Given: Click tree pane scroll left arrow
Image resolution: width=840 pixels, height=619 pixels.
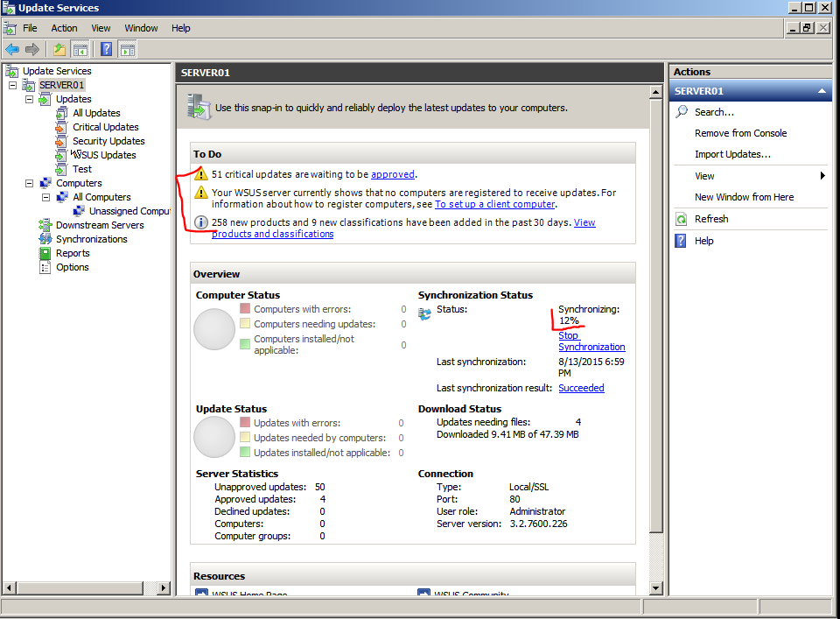Looking at the screenshot, I should point(9,587).
